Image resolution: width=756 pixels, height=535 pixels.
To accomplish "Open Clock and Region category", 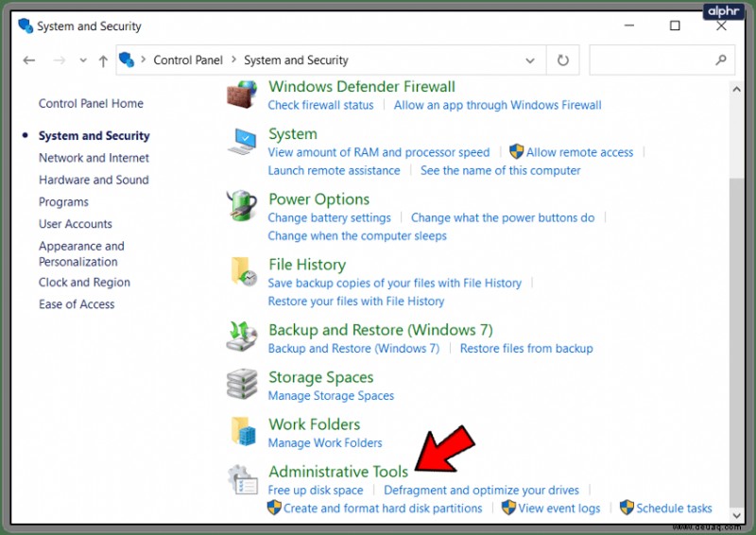I will point(84,283).
